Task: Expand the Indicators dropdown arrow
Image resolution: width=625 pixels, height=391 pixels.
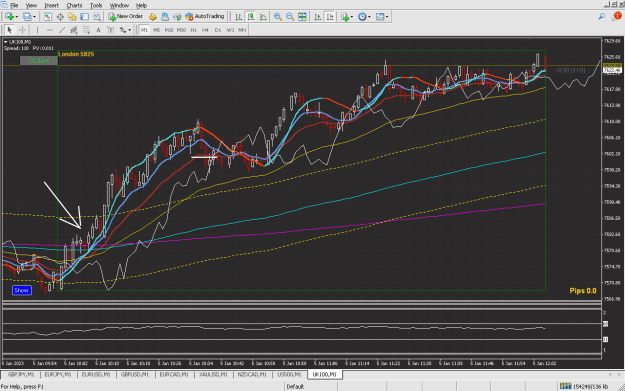Action: coord(352,17)
